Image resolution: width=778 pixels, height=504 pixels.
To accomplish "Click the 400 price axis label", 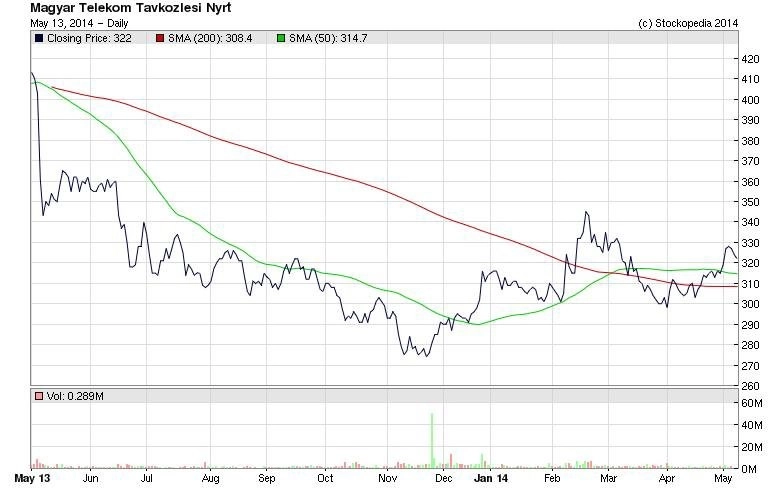I will 750,100.
